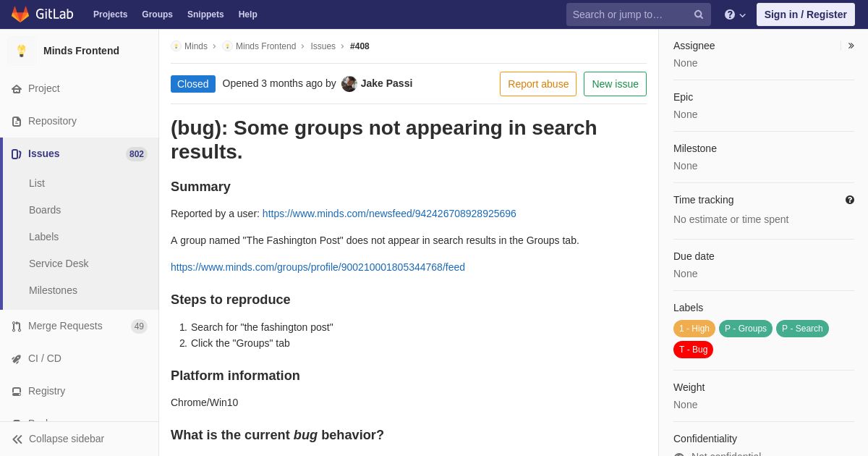Click the Minds breadcrumb link
868x456 pixels.
196,46
